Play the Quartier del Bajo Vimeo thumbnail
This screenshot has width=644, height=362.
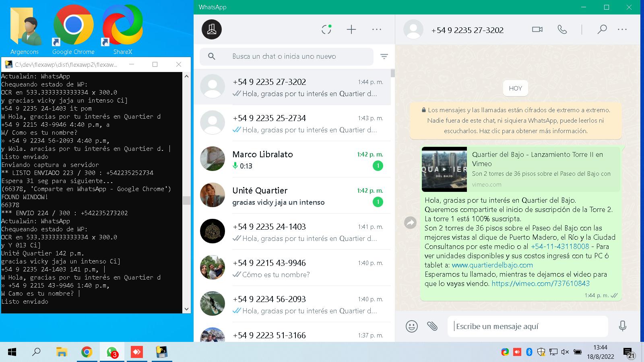[x=444, y=169]
